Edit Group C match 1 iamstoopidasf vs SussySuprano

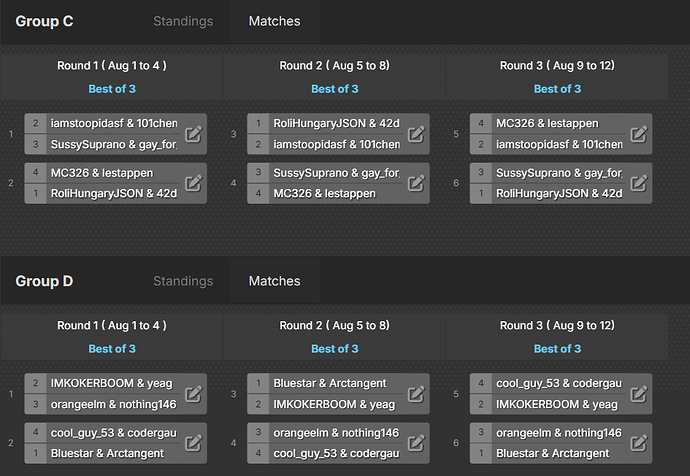(193, 134)
